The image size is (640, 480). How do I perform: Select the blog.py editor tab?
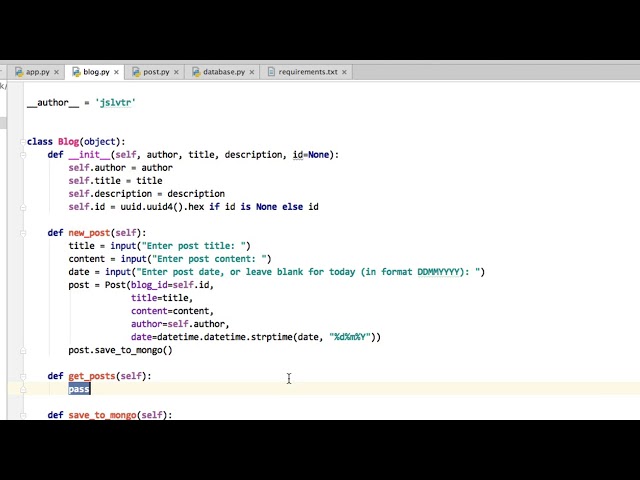click(96, 72)
